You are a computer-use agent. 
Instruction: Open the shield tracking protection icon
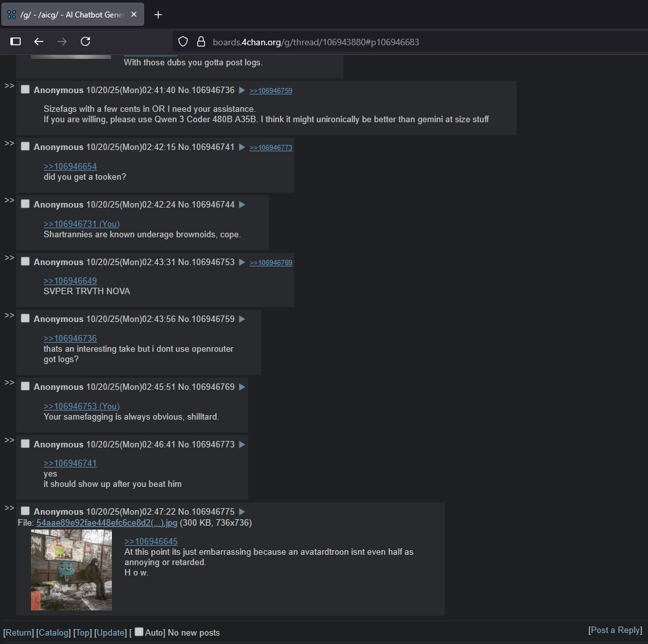coord(183,42)
